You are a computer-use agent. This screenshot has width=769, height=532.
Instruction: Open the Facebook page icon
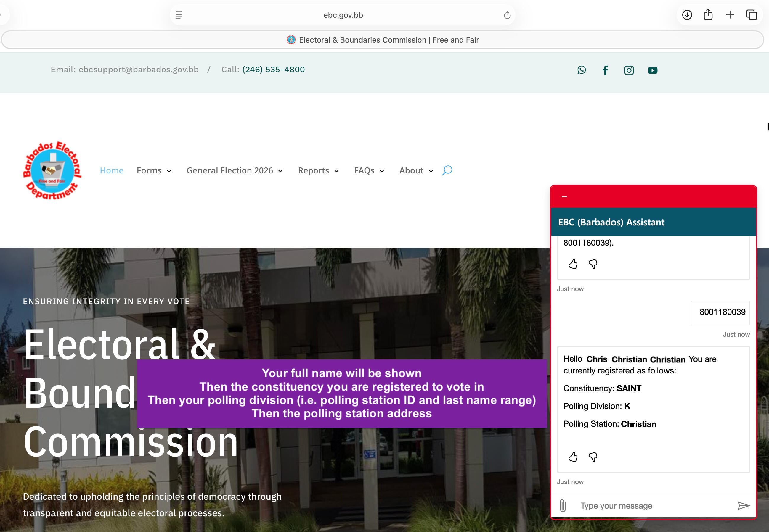coord(605,70)
